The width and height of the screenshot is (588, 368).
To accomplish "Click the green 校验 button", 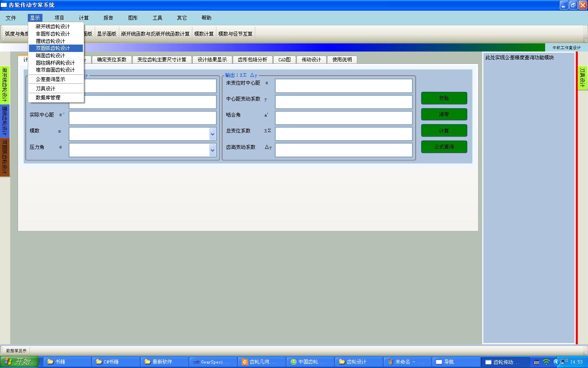I will coord(444,98).
